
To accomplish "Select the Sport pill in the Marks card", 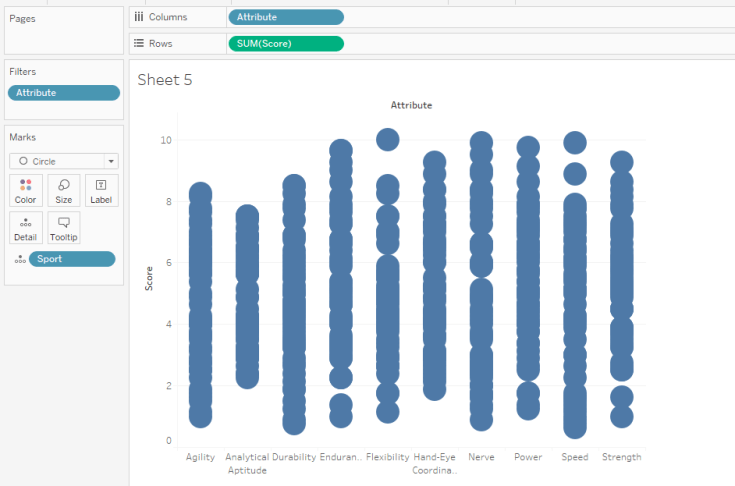I will coord(72,259).
